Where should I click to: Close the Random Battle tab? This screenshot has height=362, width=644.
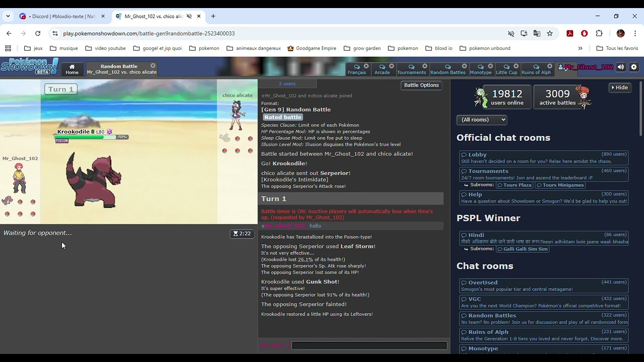pos(153,66)
